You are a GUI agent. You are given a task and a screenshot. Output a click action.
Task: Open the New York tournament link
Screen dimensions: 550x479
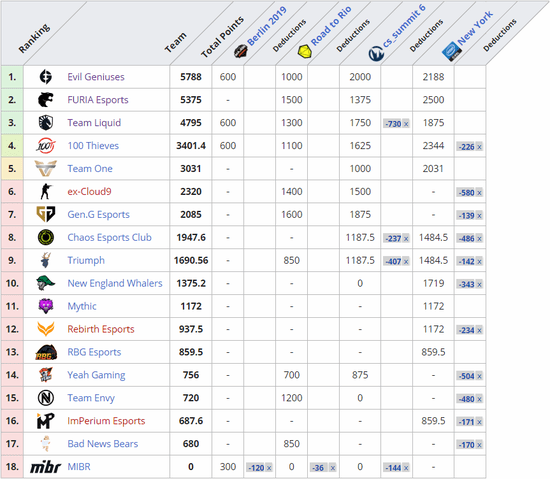[x=475, y=28]
